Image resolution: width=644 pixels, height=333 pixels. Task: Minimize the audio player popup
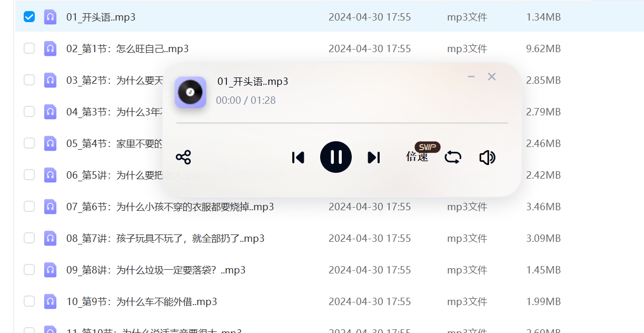[x=471, y=77]
